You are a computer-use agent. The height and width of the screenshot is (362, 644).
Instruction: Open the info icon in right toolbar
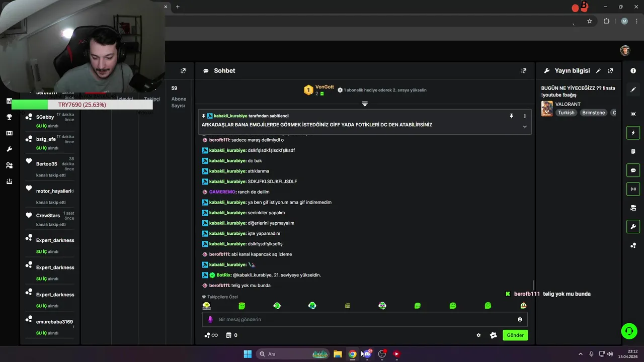click(x=633, y=71)
